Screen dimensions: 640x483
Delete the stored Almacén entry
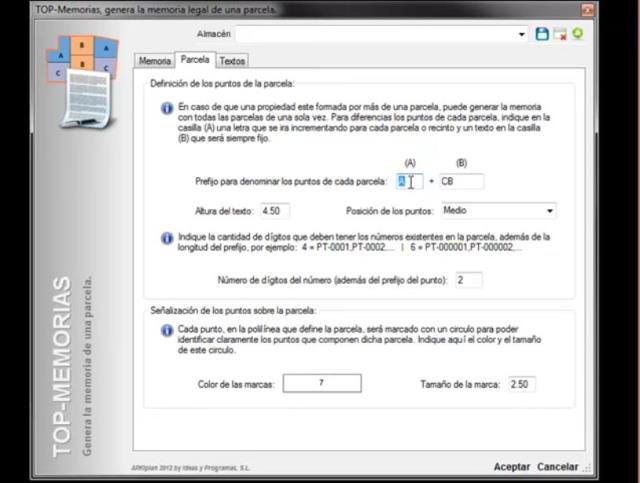pyautogui.click(x=560, y=34)
